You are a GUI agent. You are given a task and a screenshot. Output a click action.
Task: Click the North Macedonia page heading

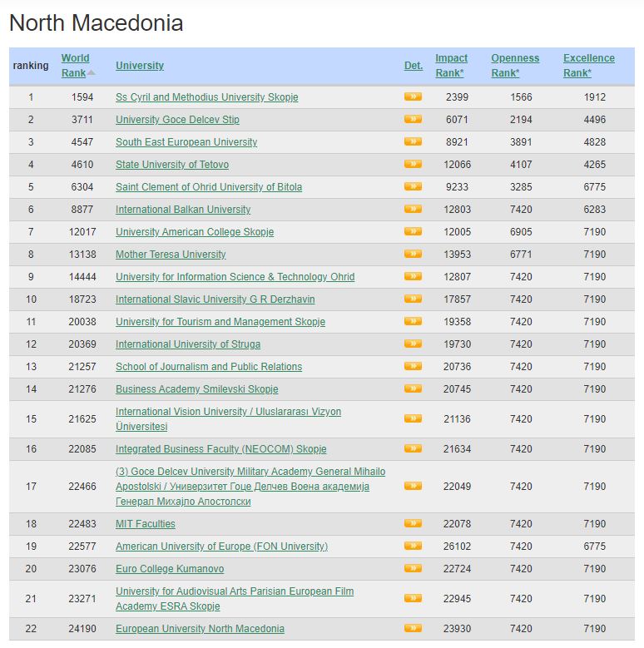click(x=96, y=23)
